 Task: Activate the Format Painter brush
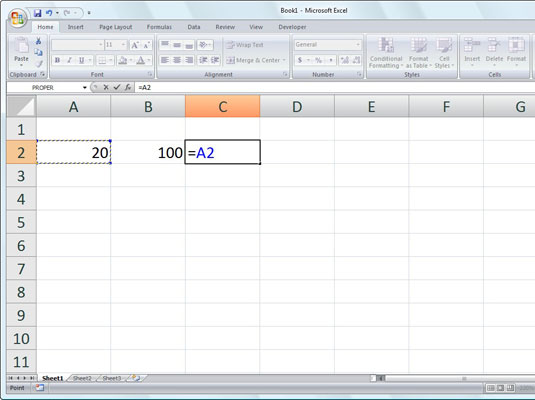[39, 63]
